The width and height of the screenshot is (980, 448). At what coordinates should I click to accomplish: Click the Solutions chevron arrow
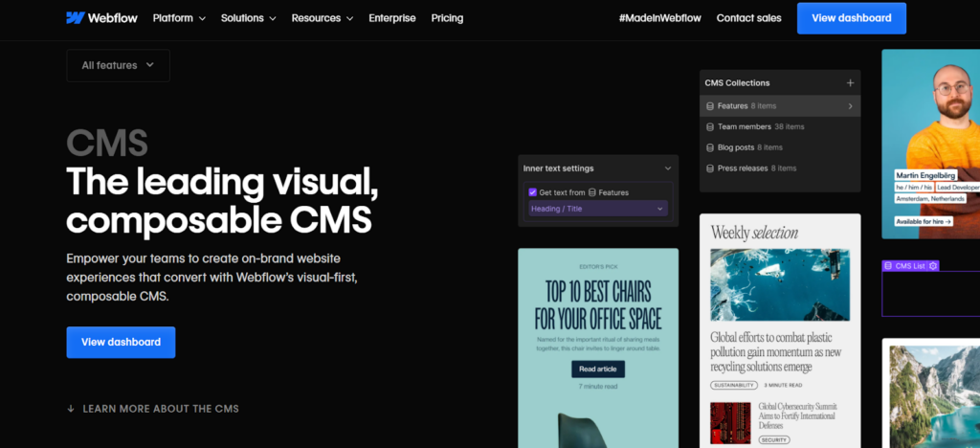273,19
